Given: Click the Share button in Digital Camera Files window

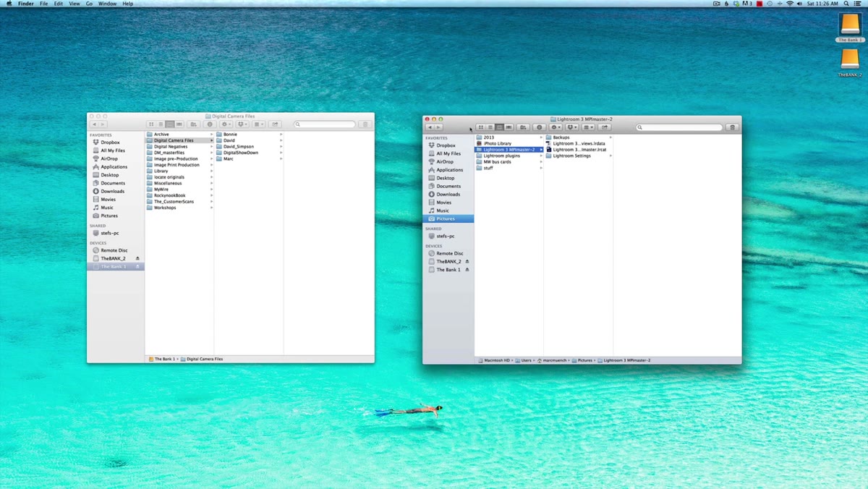Looking at the screenshot, I should click(x=276, y=124).
